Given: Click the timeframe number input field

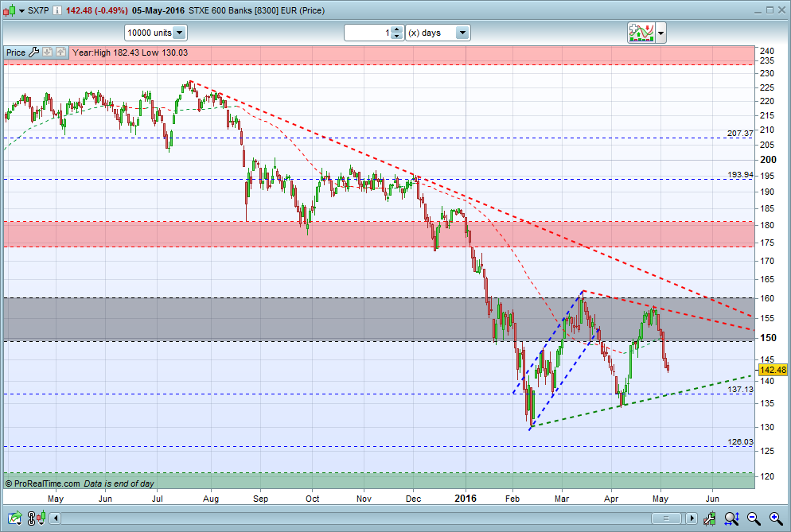Looking at the screenshot, I should [368, 33].
